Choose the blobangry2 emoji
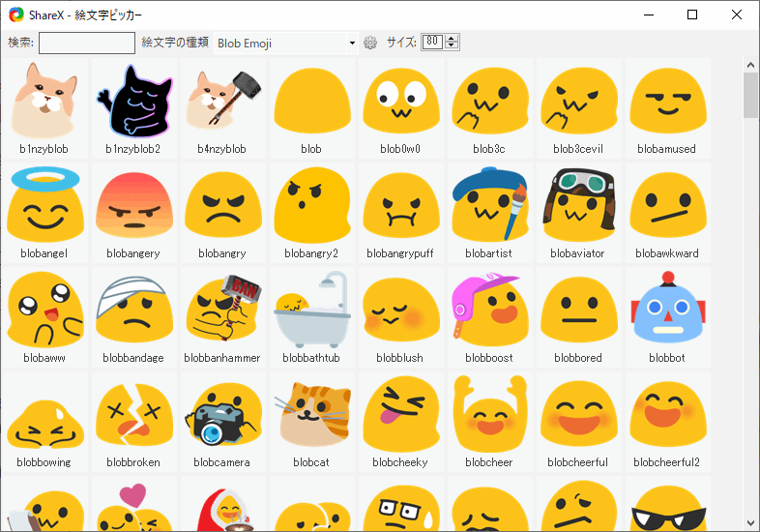 (x=312, y=213)
